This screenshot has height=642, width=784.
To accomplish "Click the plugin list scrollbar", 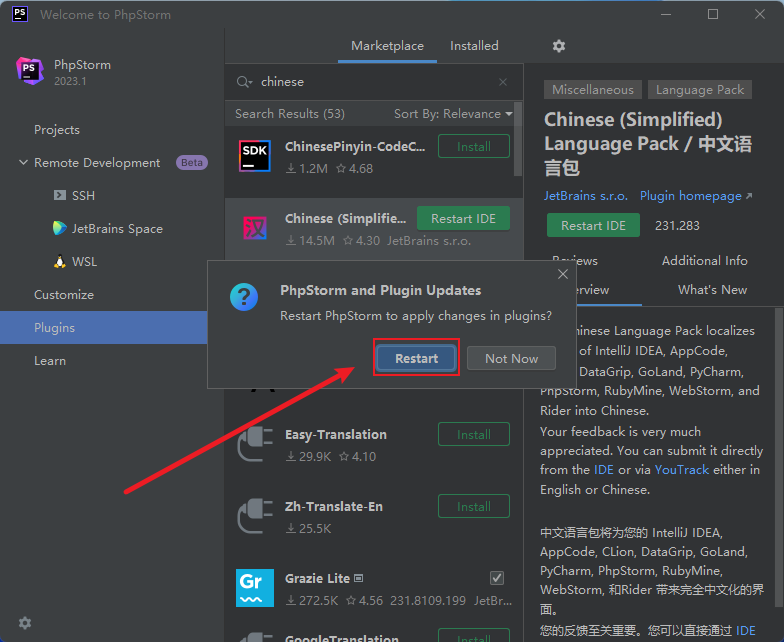I will (x=518, y=140).
